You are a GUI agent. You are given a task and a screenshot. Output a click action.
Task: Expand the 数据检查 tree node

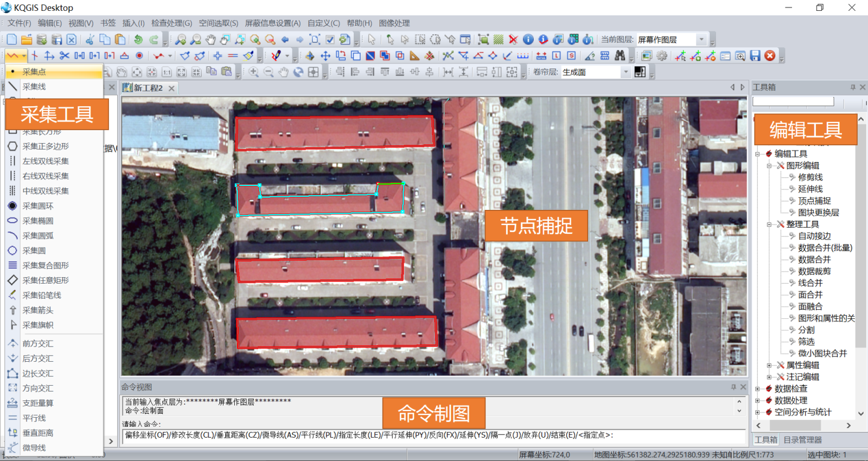click(758, 389)
